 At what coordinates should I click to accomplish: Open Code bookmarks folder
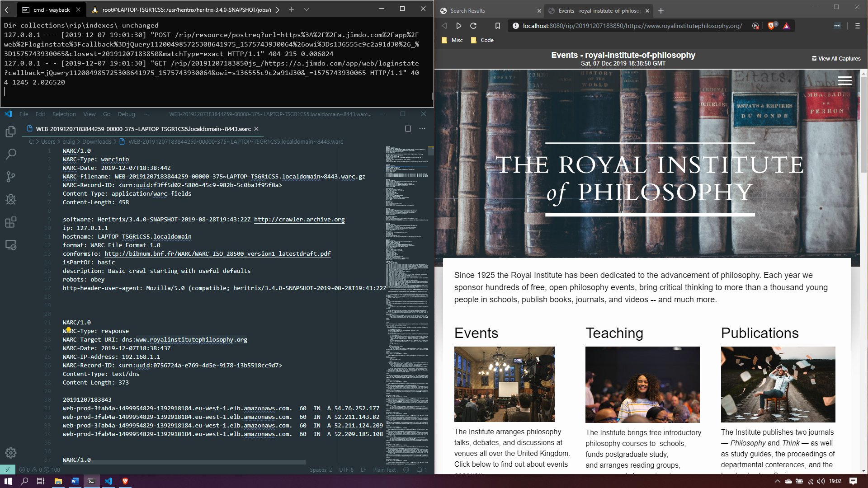coord(482,40)
